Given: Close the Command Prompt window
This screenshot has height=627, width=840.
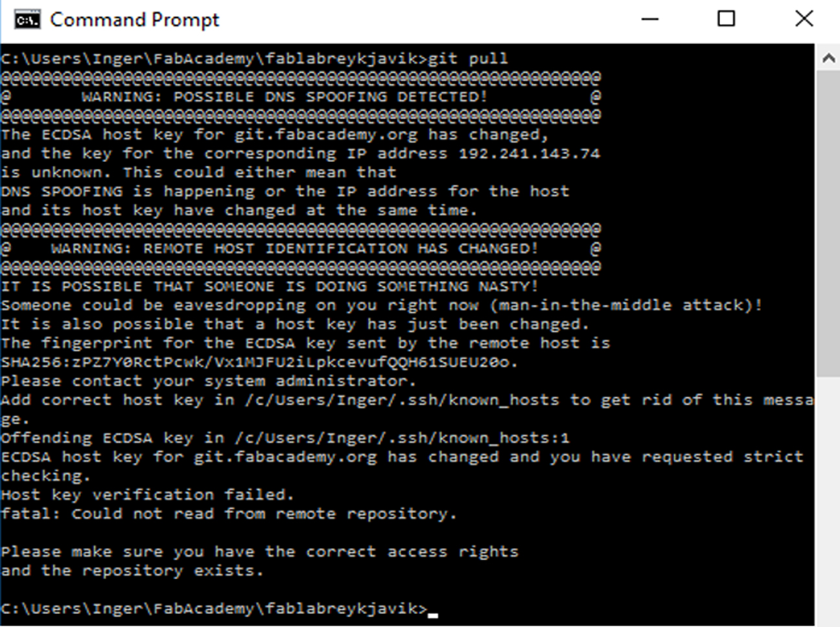Looking at the screenshot, I should 804,19.
